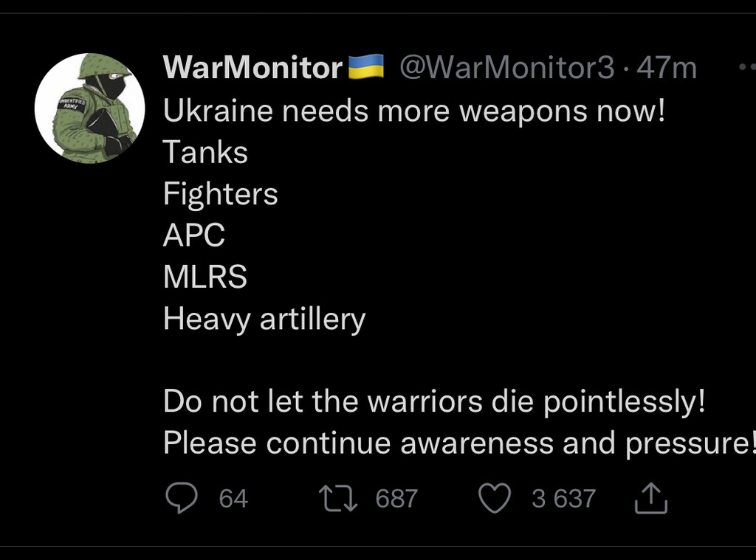The height and width of the screenshot is (560, 756).
Task: Click the "Heavy artillery" line
Action: 264,319
